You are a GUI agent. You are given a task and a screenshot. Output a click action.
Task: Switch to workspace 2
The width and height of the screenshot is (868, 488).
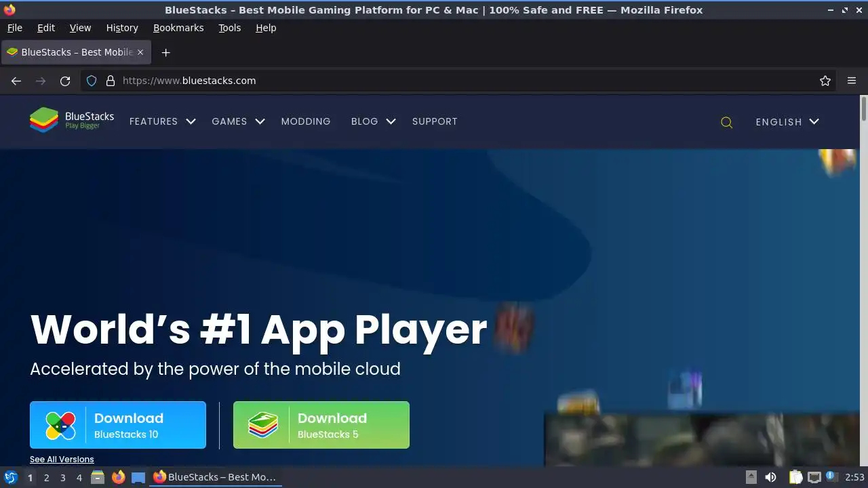pos(46,477)
